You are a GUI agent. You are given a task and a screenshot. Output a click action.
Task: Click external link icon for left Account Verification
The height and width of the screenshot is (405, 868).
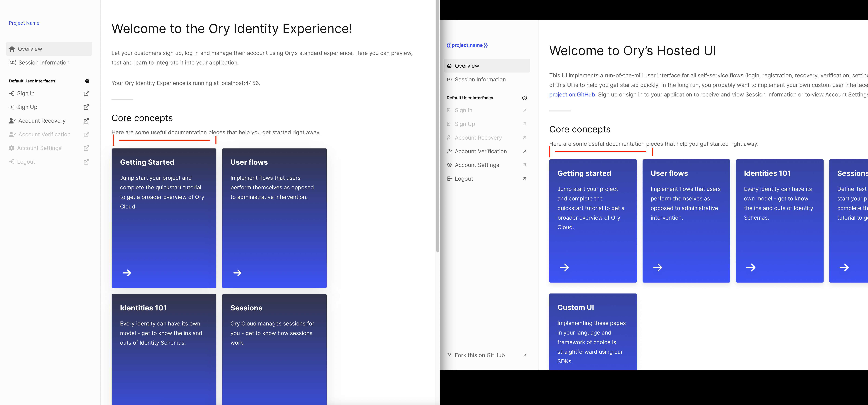tap(87, 134)
